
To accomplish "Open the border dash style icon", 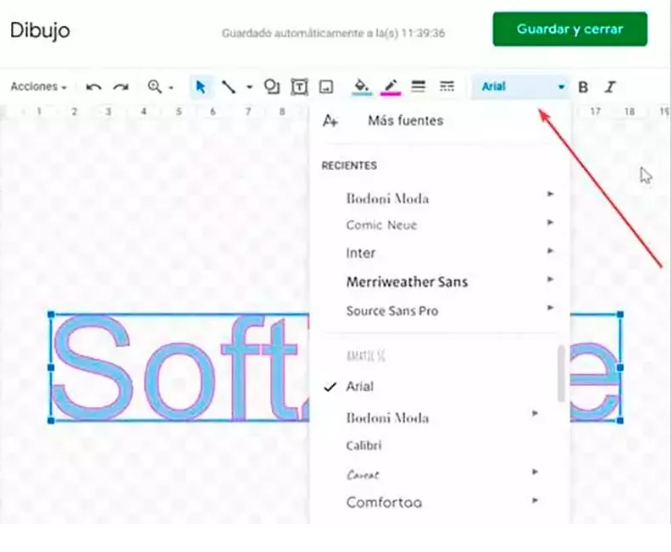I will [446, 87].
